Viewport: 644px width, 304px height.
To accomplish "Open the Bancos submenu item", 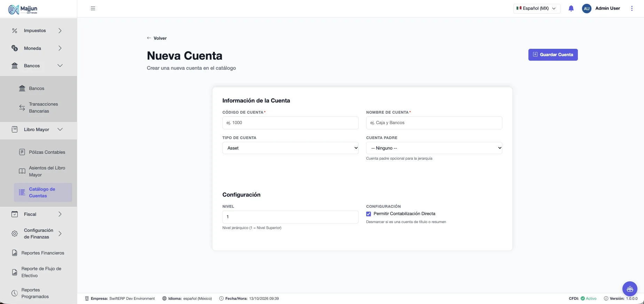I will [43, 89].
